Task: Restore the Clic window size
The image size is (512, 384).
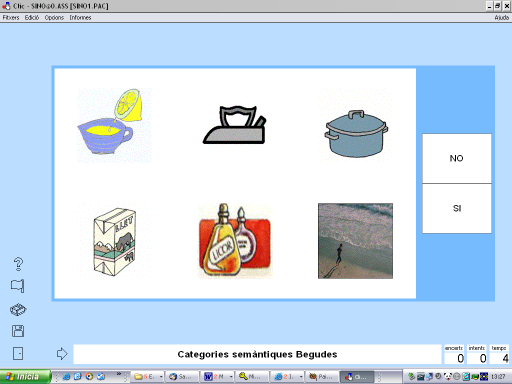Action: 498,6
